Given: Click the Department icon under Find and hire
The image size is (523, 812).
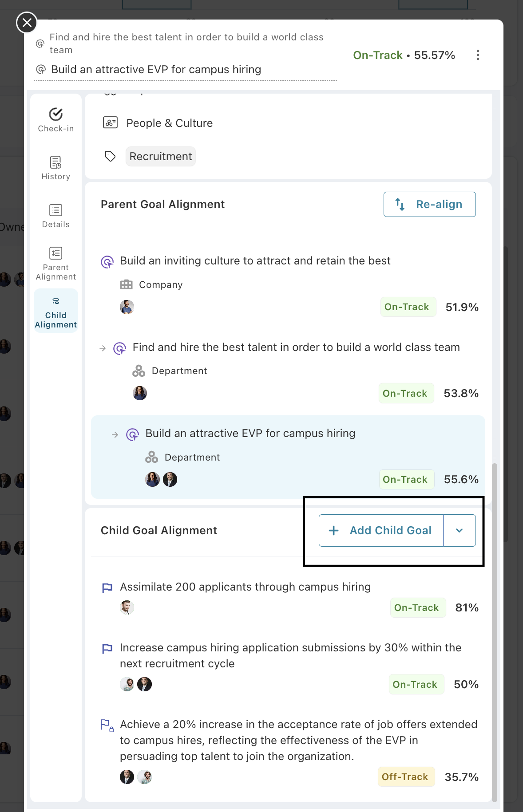Looking at the screenshot, I should pyautogui.click(x=139, y=371).
